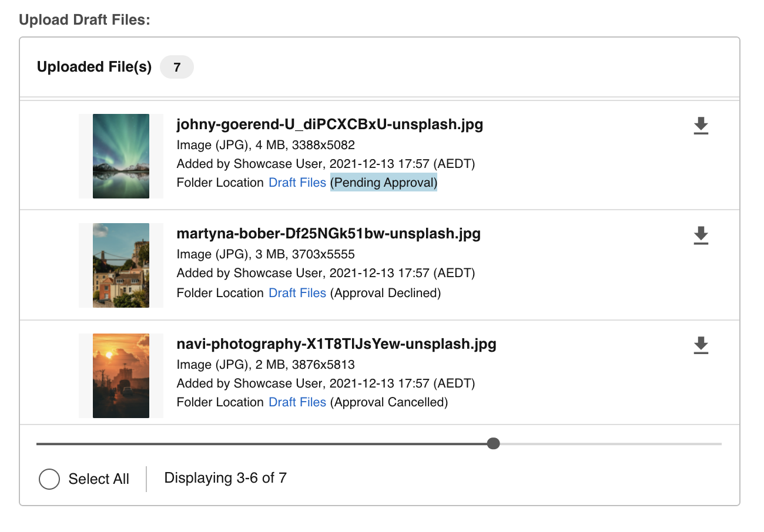Click the aurora image thumbnail
The width and height of the screenshot is (764, 532).
[x=121, y=156]
